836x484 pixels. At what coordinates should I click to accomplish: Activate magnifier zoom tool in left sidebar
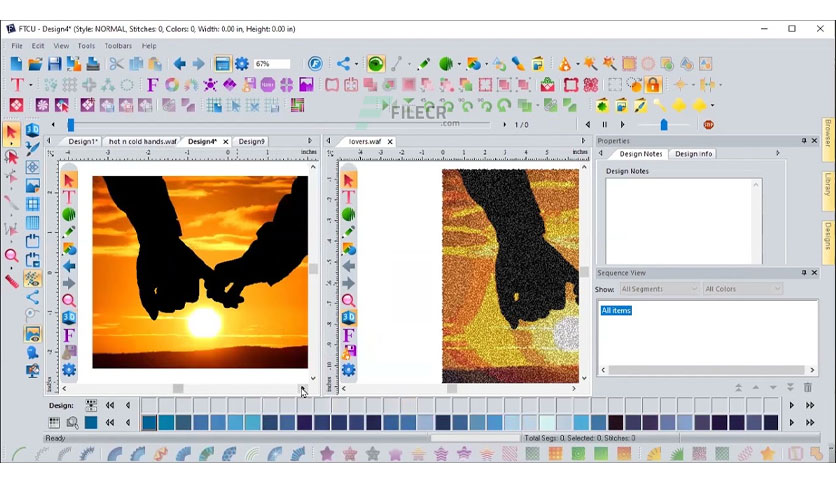tap(11, 255)
